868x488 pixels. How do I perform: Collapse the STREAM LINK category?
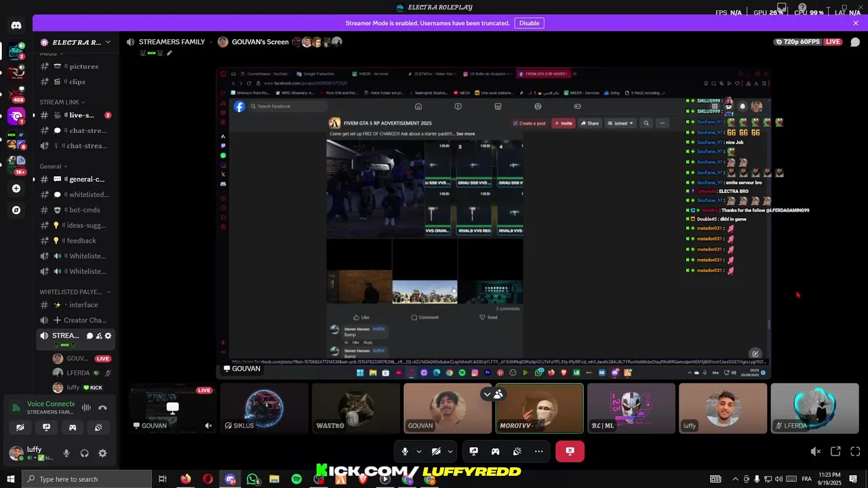[x=62, y=102]
